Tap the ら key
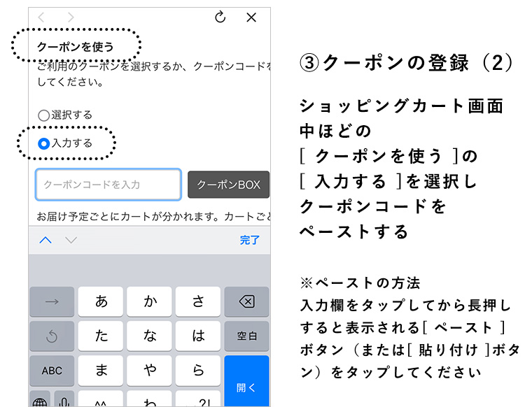Image resolution: width=532 pixels, height=407 pixels. [x=198, y=371]
